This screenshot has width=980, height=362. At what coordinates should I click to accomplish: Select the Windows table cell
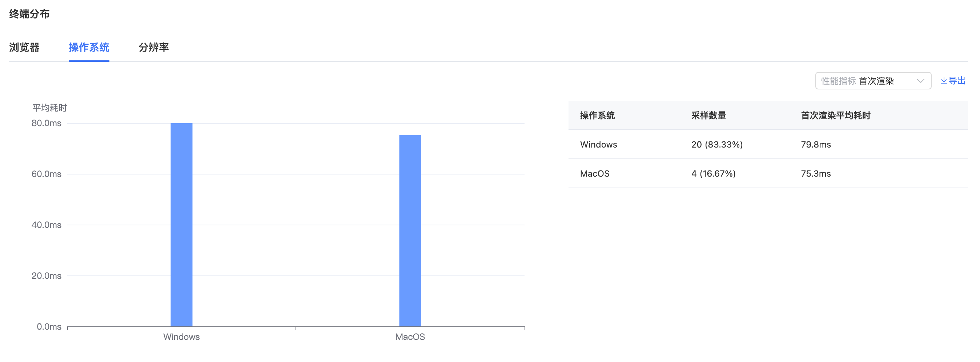(598, 145)
